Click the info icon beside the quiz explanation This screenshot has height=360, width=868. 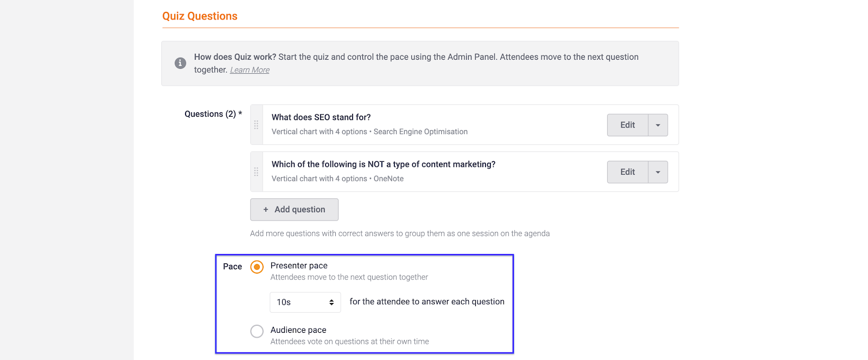tap(180, 63)
